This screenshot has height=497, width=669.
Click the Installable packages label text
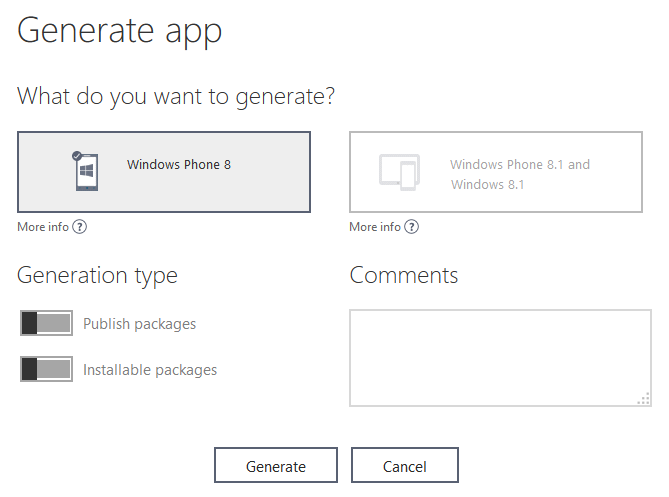(x=150, y=370)
